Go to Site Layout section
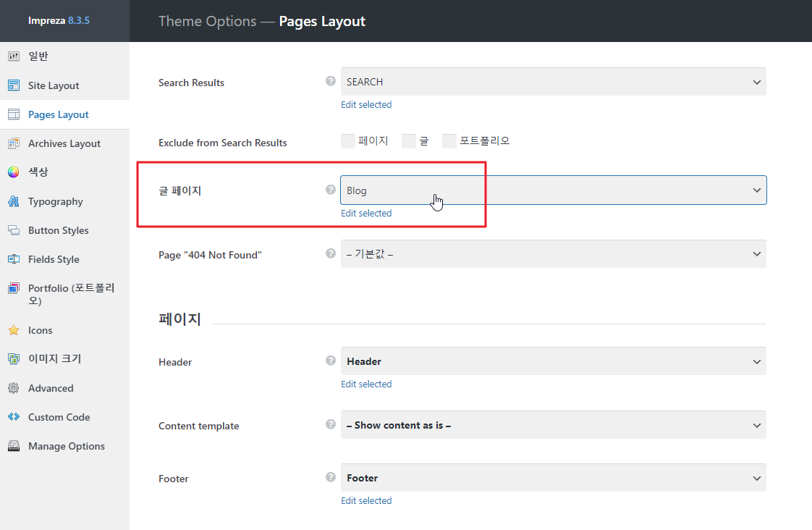812x530 pixels. 64,85
